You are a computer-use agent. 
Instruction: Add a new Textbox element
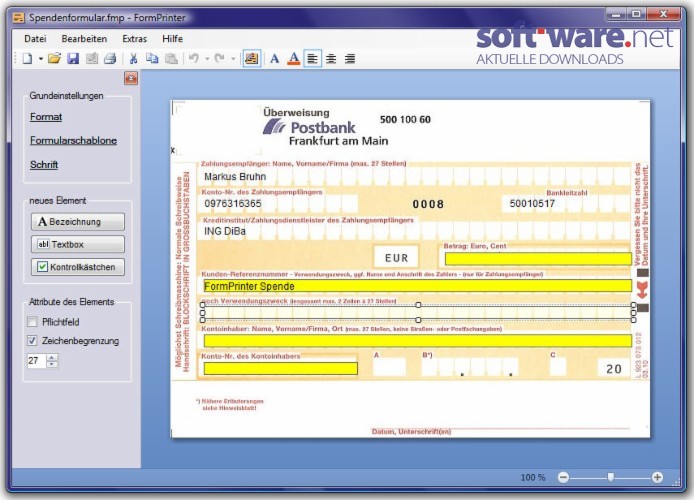(x=78, y=244)
